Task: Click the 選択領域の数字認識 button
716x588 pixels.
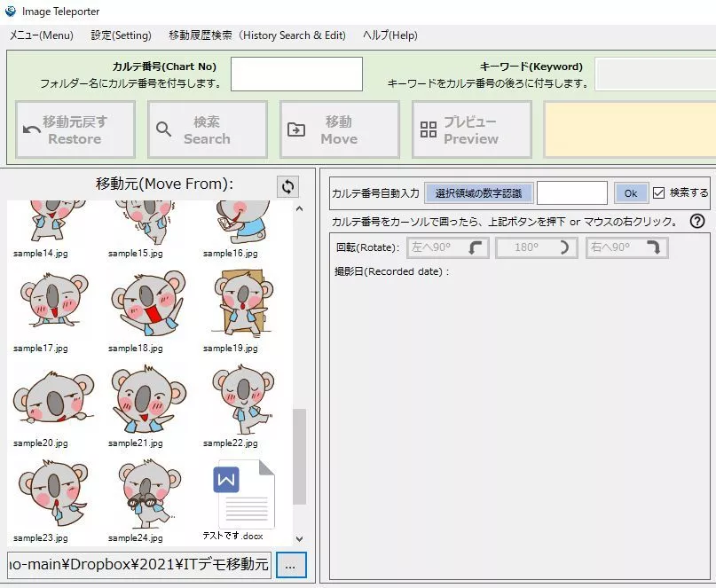Action: click(x=479, y=193)
